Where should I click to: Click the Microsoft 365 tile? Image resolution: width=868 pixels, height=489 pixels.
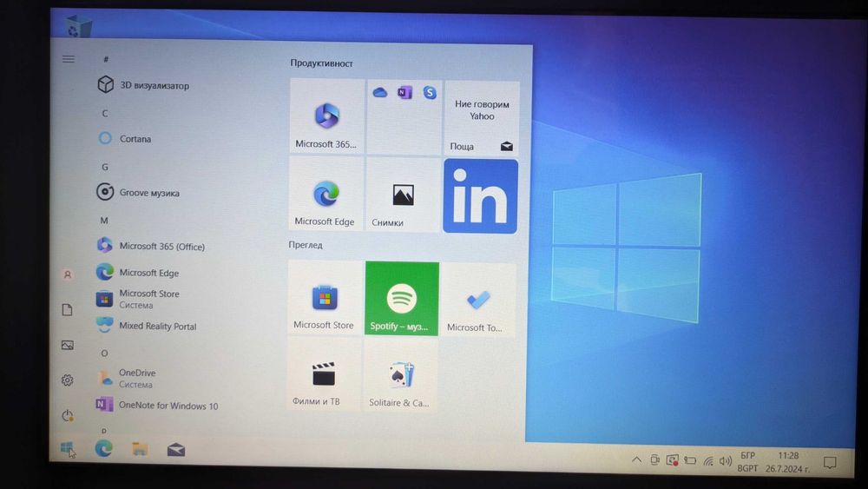326,116
